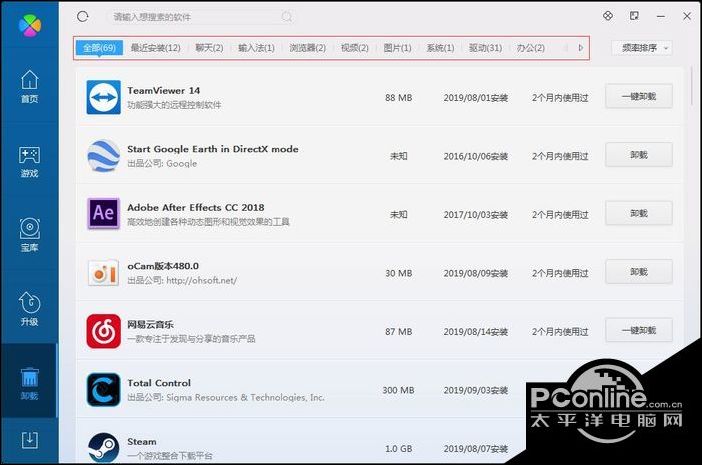This screenshot has width=702, height=465.
Task: Click the 2016/10/06安装 install date
Action: (x=475, y=156)
